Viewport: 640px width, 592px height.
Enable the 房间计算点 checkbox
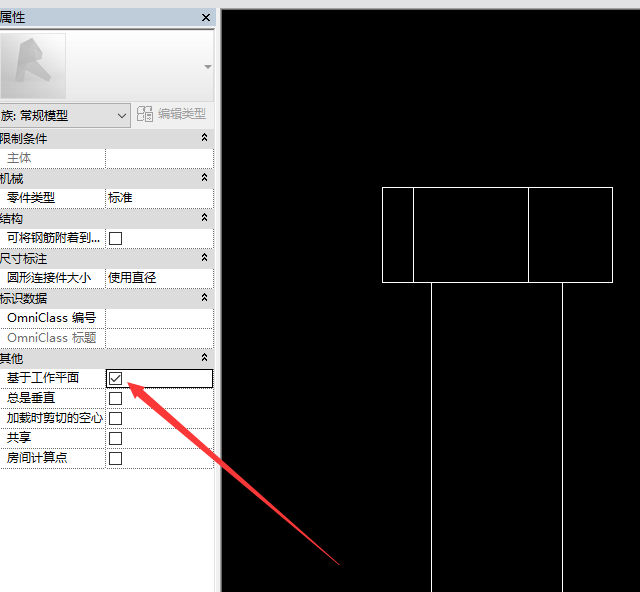point(116,458)
